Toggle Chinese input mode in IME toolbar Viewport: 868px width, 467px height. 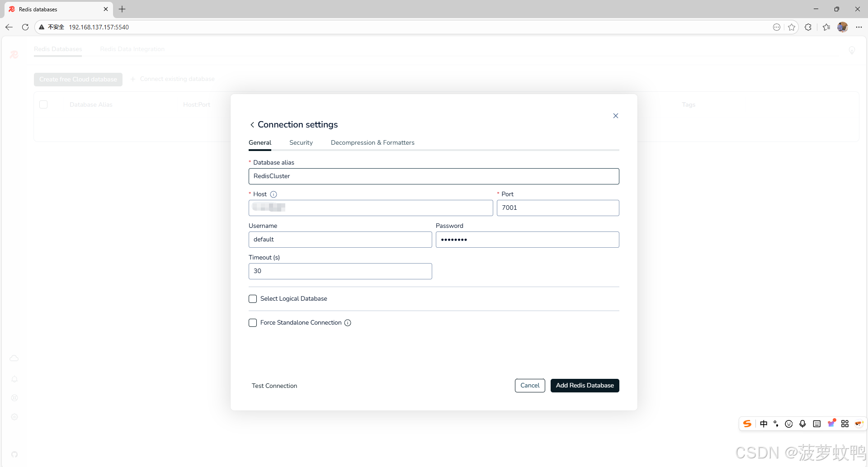coord(764,424)
